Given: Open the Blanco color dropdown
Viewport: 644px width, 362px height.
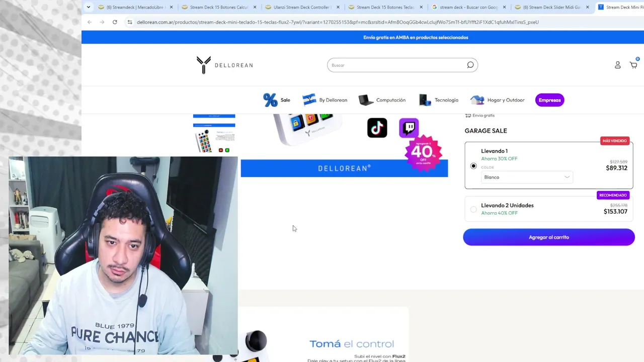Looking at the screenshot, I should 526,177.
